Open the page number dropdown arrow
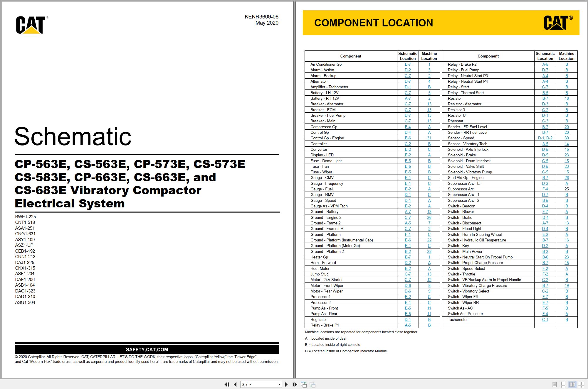Screen dimensions: 588x389 [279, 384]
